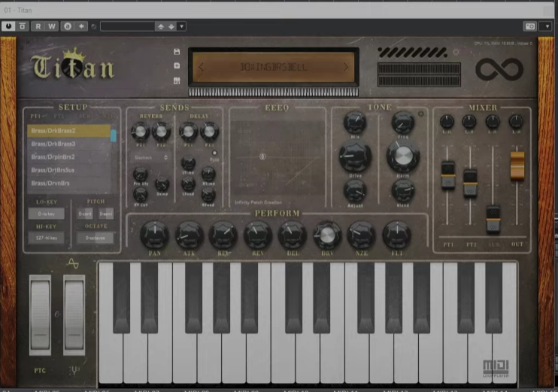Click the tuning fork icon under mod wheel
Screen dimensions: 558x392
tap(74, 371)
